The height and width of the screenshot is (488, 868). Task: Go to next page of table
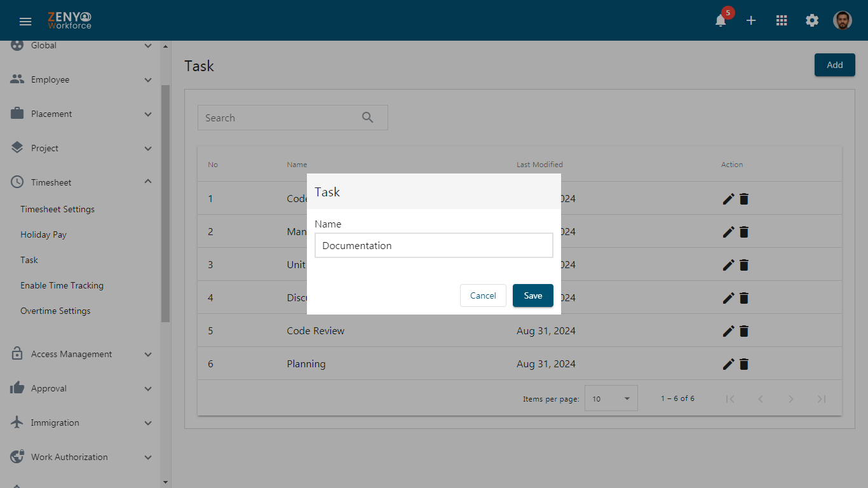click(791, 399)
